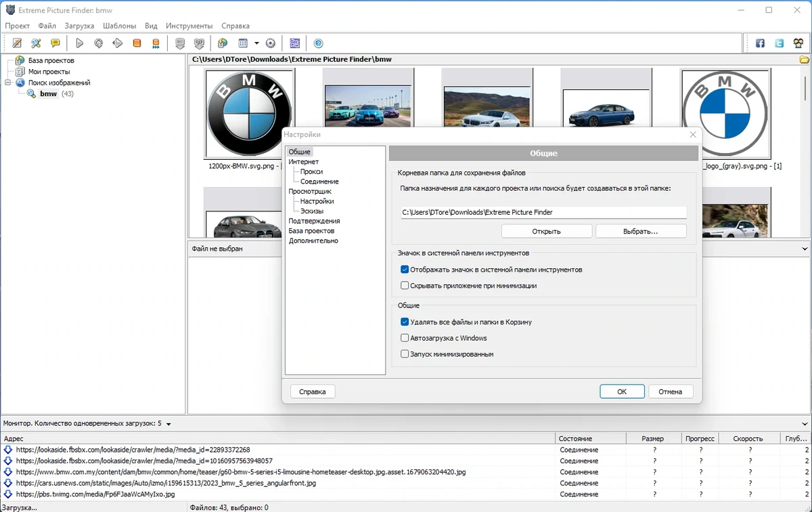Viewport: 812px width, 512px height.
Task: Click the yellow comment bubble toolbar icon
Action: coord(55,43)
